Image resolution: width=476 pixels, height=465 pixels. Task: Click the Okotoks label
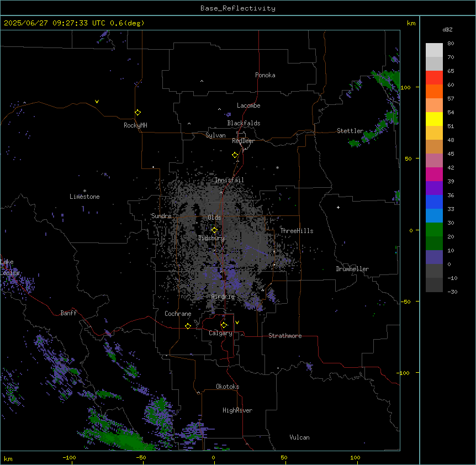(x=228, y=387)
